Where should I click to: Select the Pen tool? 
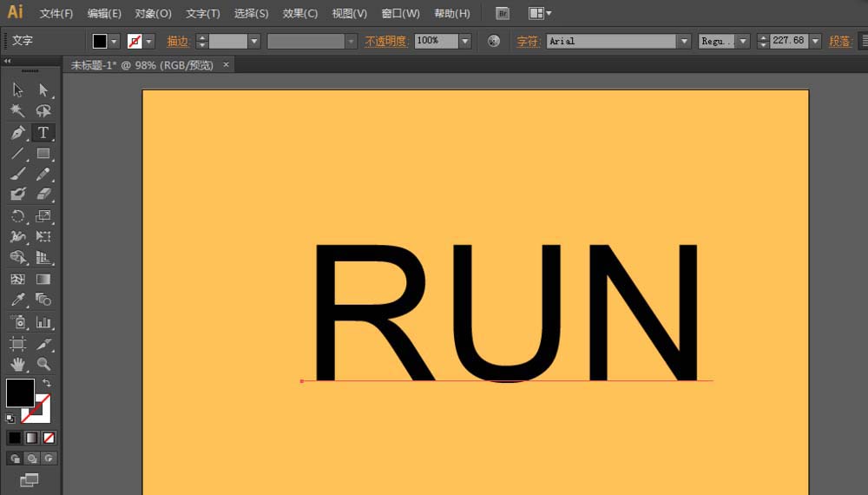click(x=17, y=133)
